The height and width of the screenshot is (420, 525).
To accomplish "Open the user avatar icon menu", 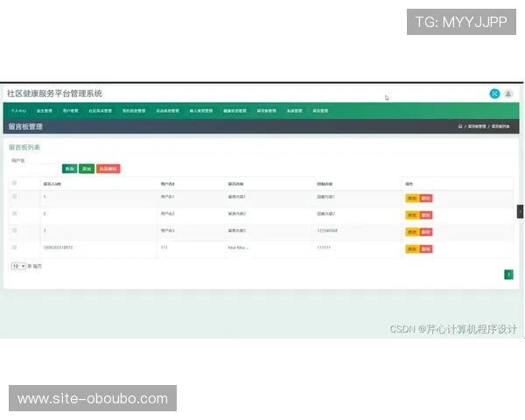I will [508, 94].
